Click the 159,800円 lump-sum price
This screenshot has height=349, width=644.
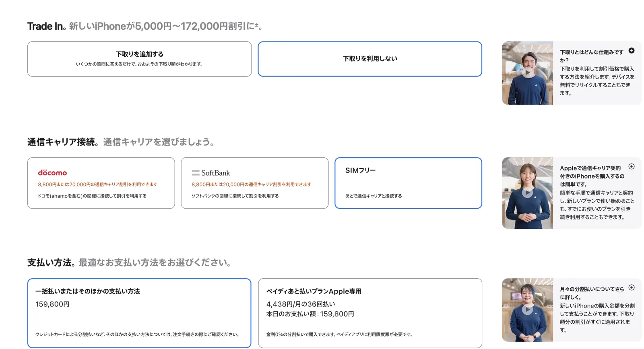(52, 304)
